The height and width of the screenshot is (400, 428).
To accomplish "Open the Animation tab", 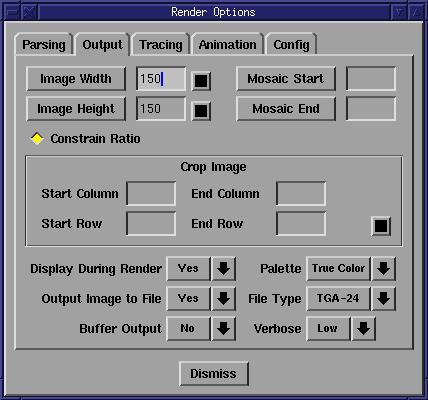I will 228,44.
